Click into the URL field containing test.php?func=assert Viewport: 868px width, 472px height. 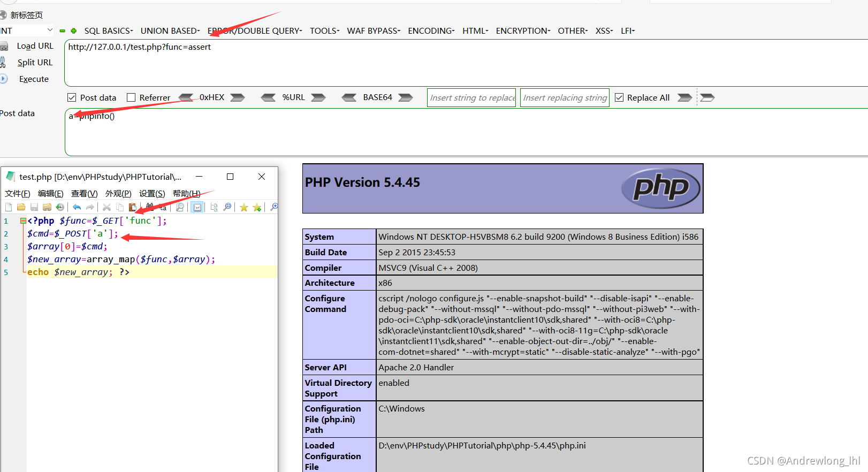pyautogui.click(x=466, y=63)
